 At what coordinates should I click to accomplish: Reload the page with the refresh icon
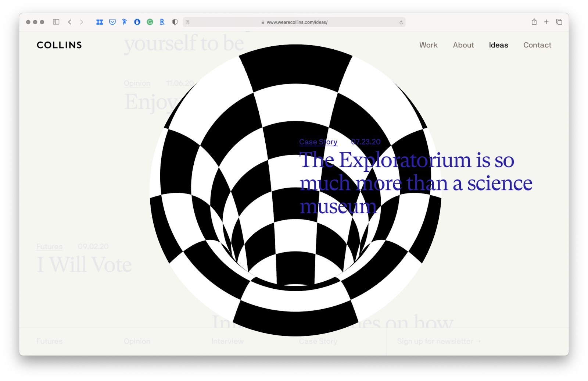[401, 22]
